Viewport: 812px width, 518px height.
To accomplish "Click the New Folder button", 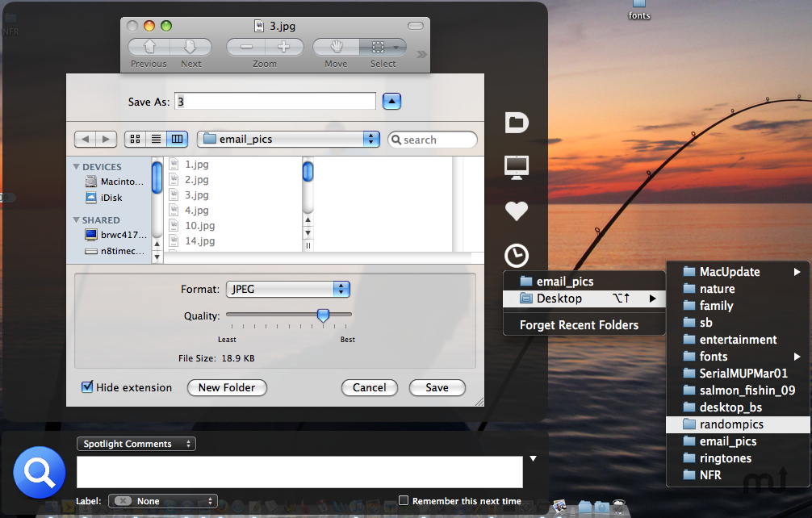I will point(227,387).
